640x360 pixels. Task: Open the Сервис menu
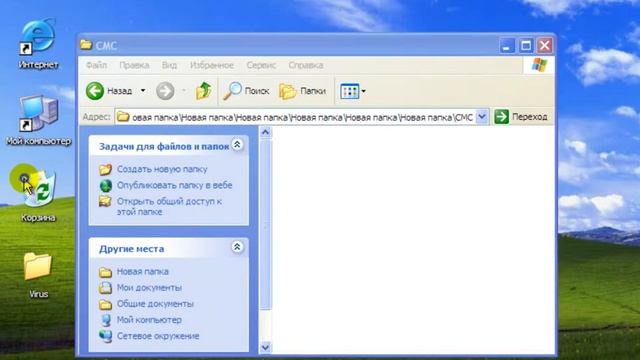pyautogui.click(x=261, y=65)
